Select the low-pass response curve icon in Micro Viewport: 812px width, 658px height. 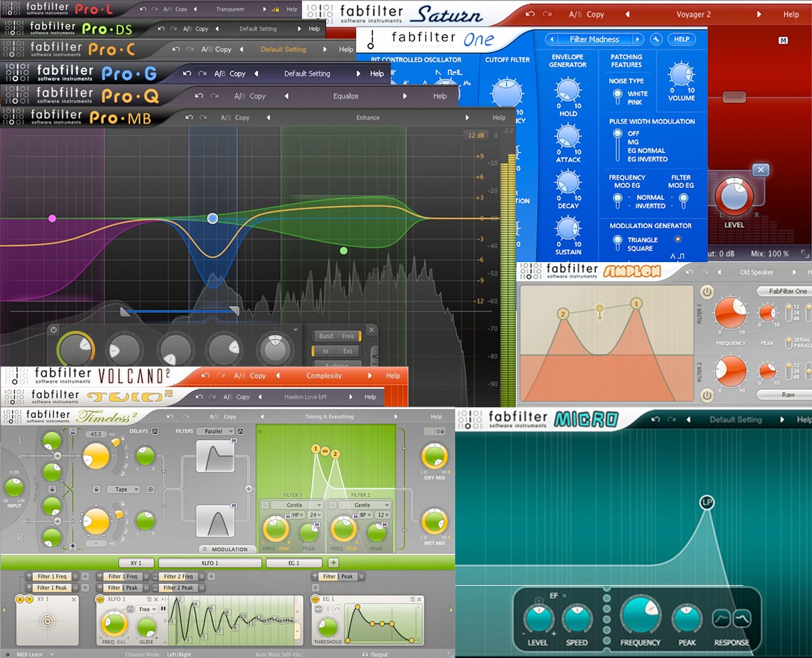click(x=742, y=618)
